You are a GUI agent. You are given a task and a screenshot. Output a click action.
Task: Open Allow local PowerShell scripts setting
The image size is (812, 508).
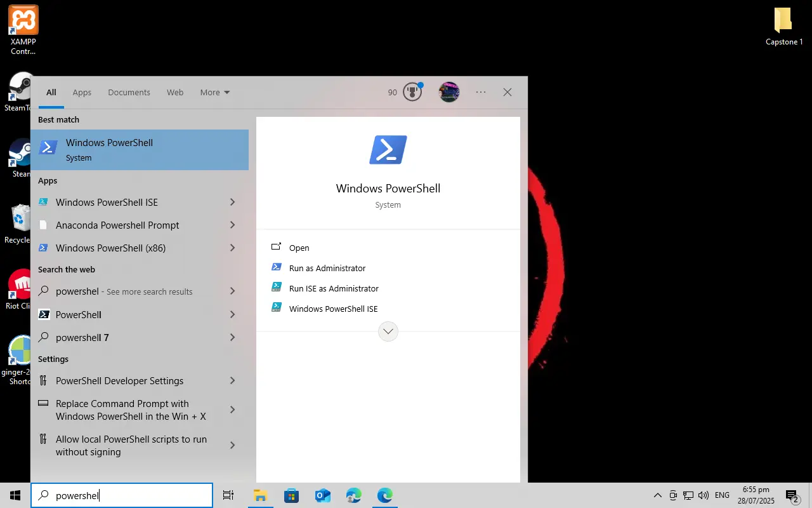point(124,445)
